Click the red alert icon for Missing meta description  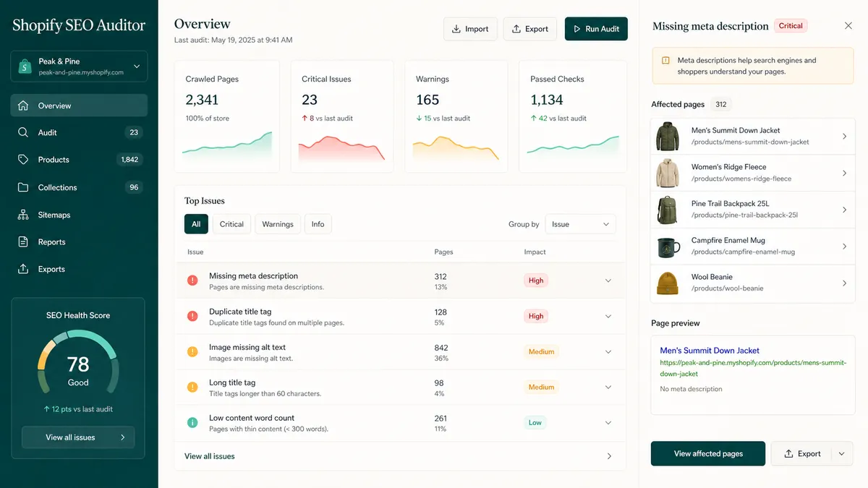click(192, 281)
